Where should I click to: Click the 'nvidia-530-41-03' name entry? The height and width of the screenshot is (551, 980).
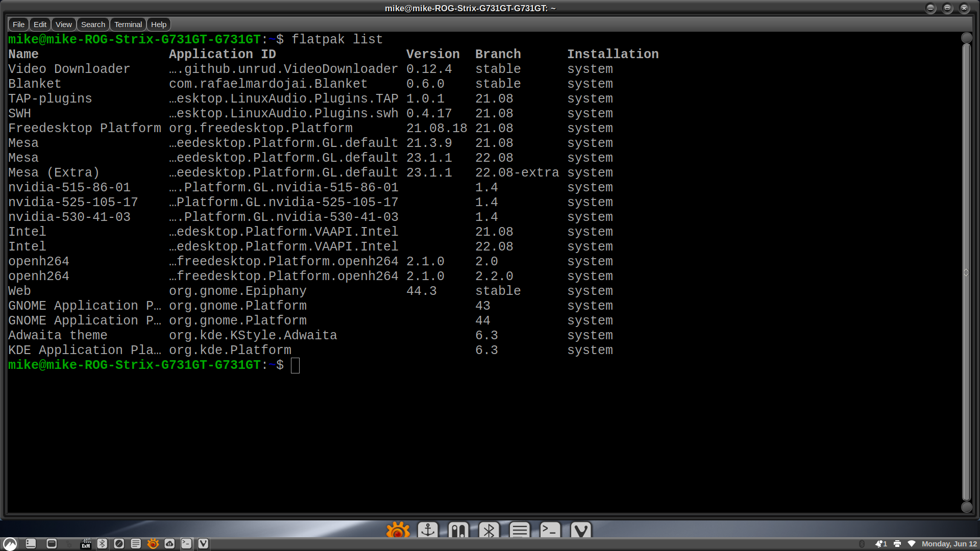69,217
